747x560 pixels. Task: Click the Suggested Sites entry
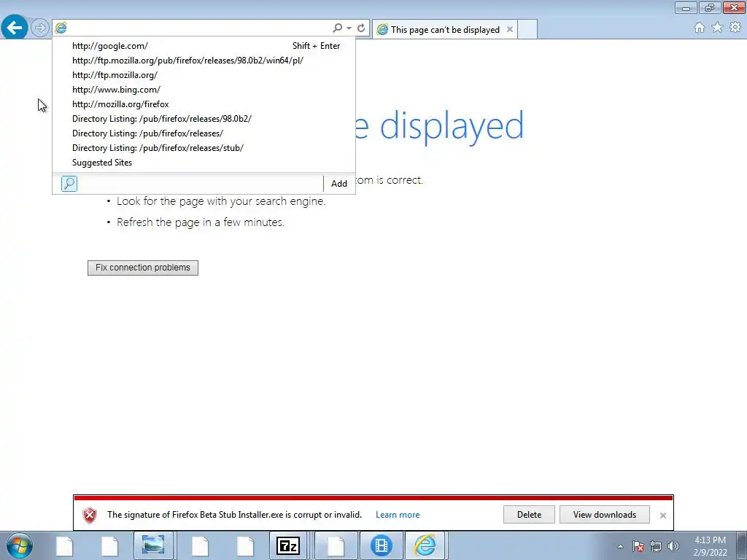[x=204, y=163]
